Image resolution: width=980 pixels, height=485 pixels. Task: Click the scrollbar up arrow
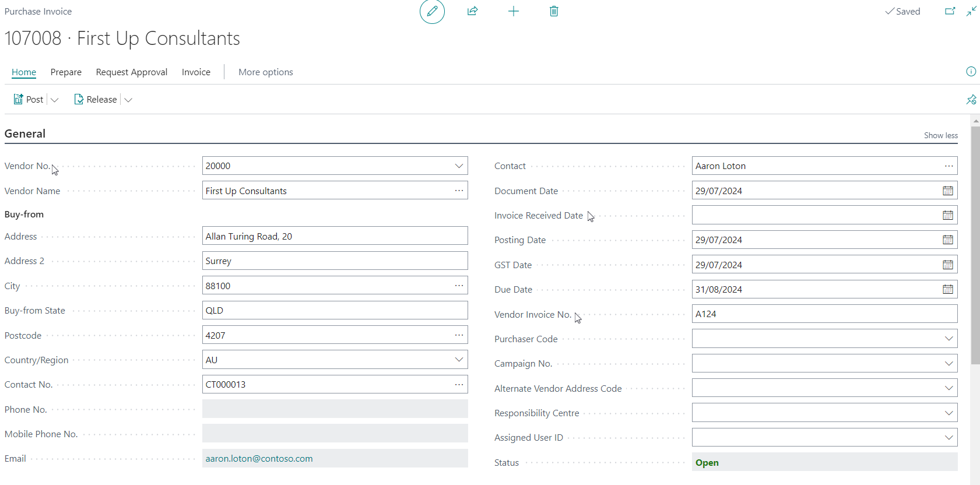(x=975, y=121)
